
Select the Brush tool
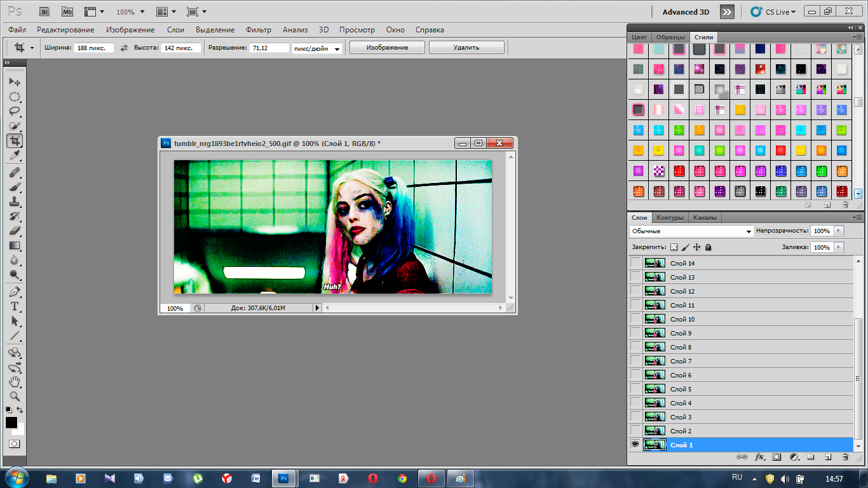click(15, 187)
